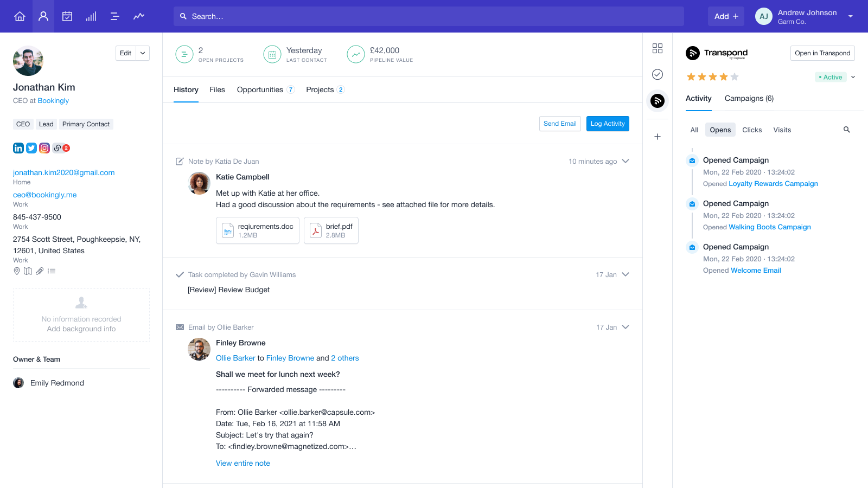868x488 pixels.
Task: Show All activity filter
Action: click(694, 130)
